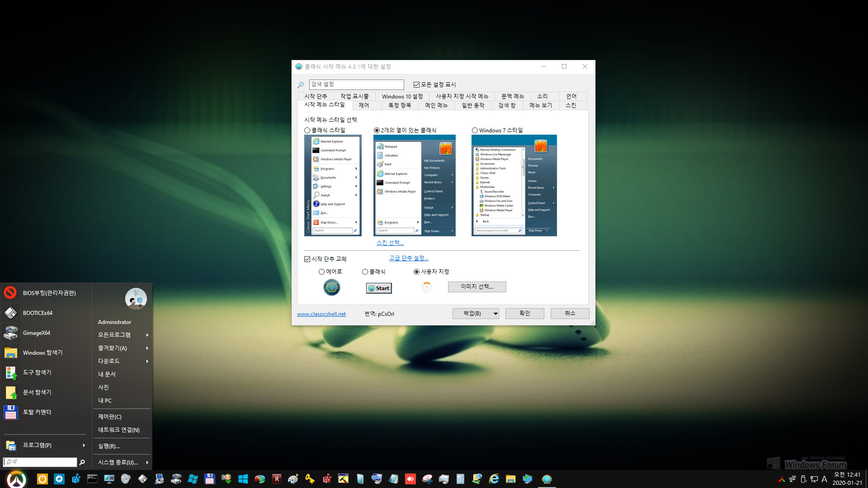Choose the 클래식 start button radio

click(365, 272)
